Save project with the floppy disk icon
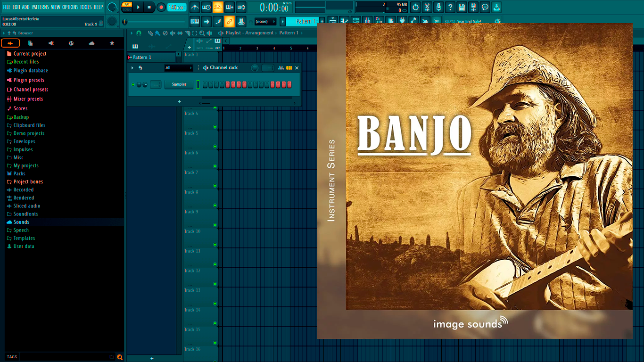The width and height of the screenshot is (644, 362). click(x=462, y=7)
